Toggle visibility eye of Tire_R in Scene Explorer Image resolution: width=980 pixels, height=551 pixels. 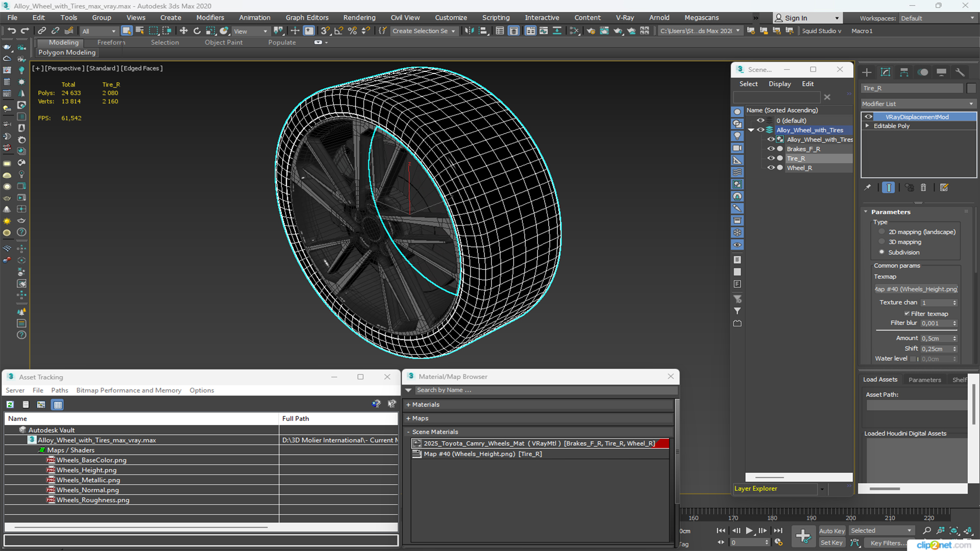[771, 158]
